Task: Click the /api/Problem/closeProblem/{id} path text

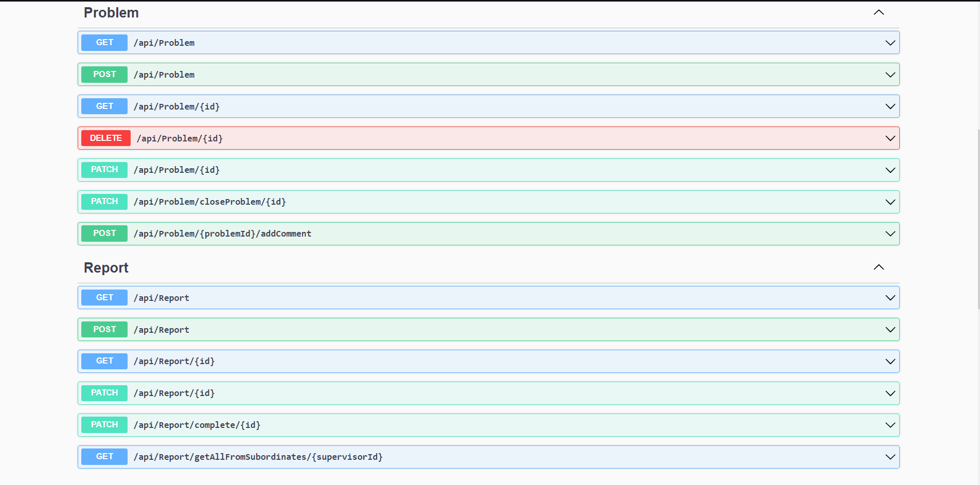Action: click(210, 202)
